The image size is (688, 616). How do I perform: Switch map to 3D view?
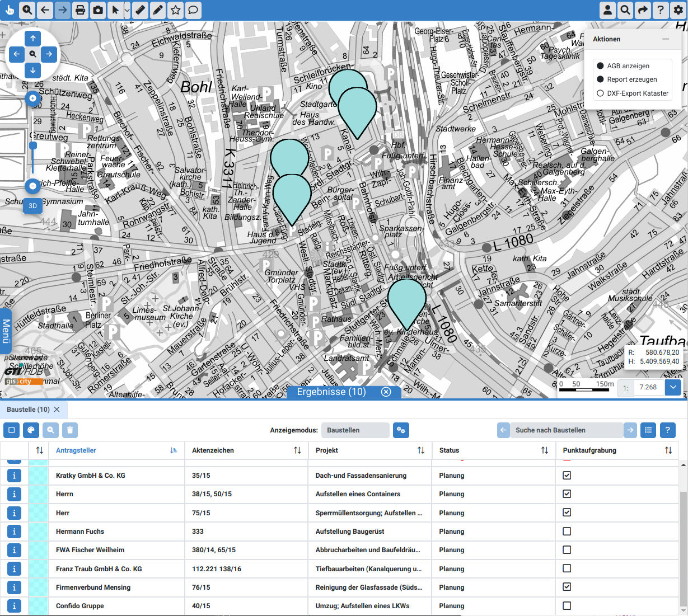tap(32, 206)
